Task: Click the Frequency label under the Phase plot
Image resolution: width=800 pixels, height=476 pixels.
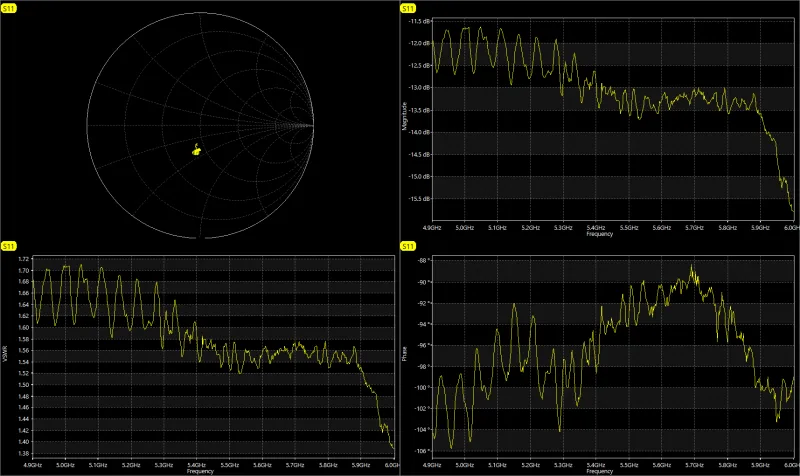Action: 599,471
